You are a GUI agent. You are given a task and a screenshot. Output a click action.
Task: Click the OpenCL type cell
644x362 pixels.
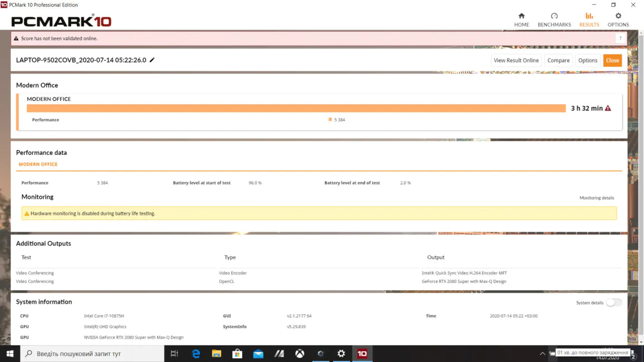(226, 282)
